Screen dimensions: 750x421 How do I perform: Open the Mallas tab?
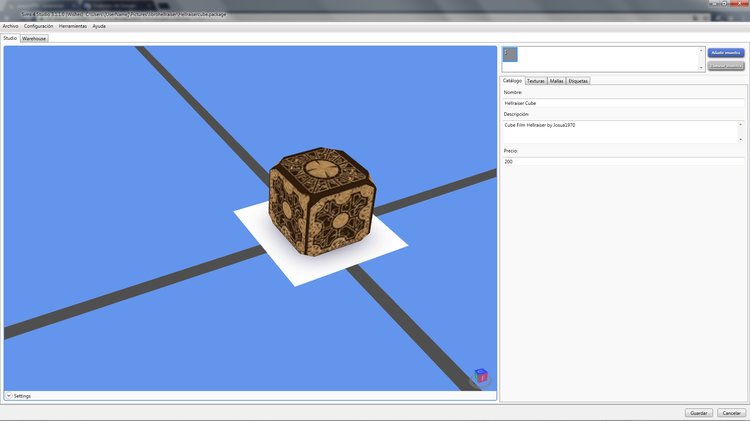(556, 81)
